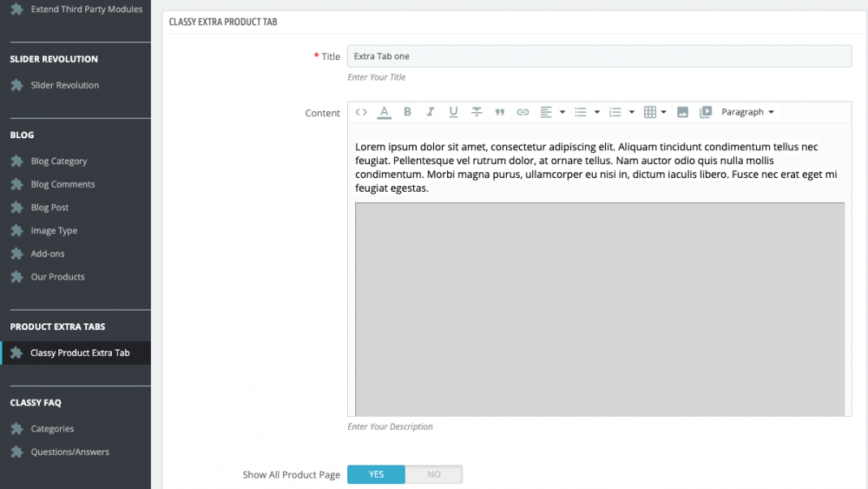Set Show All Product Page to YES
Viewport: 868px width, 489px height.
[376, 474]
